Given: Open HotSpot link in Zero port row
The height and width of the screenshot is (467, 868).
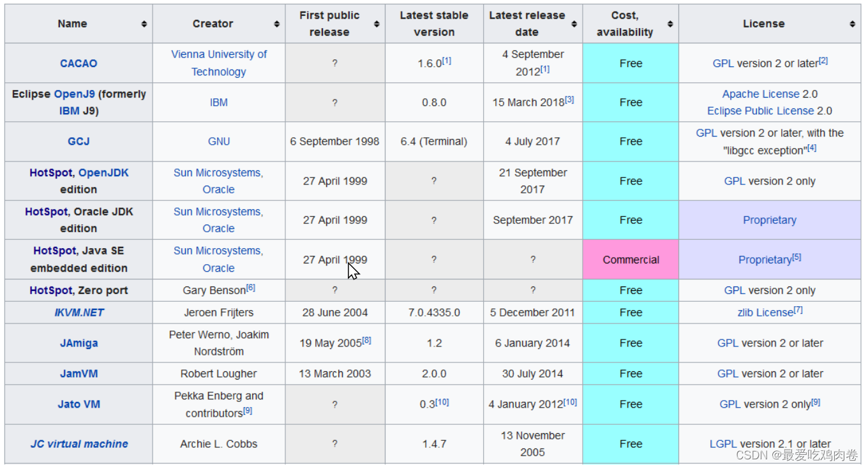Looking at the screenshot, I should tap(51, 290).
